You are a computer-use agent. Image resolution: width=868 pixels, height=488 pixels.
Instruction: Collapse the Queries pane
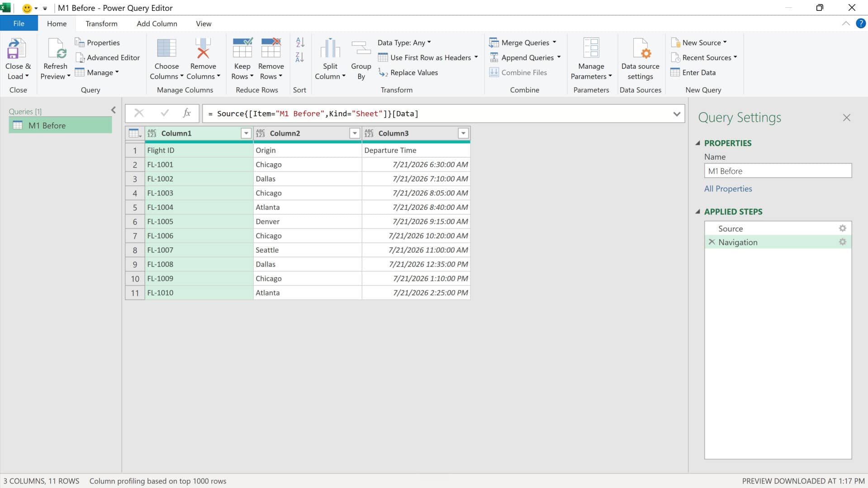pos(113,110)
